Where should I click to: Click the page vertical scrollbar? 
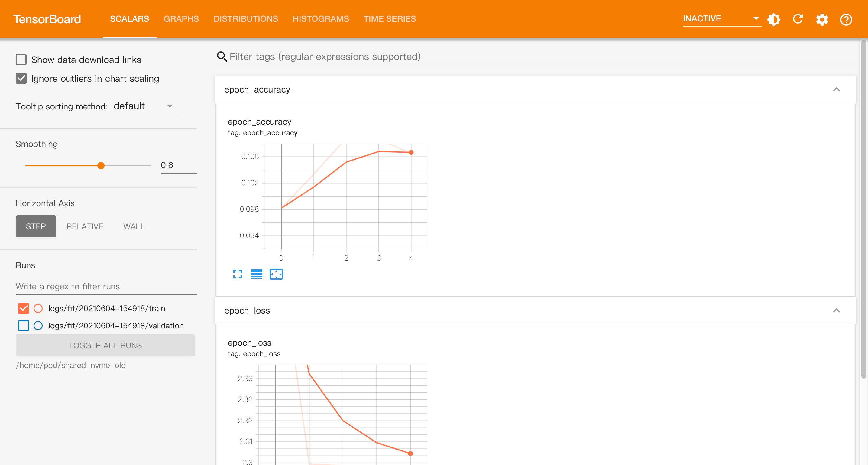[x=864, y=209]
